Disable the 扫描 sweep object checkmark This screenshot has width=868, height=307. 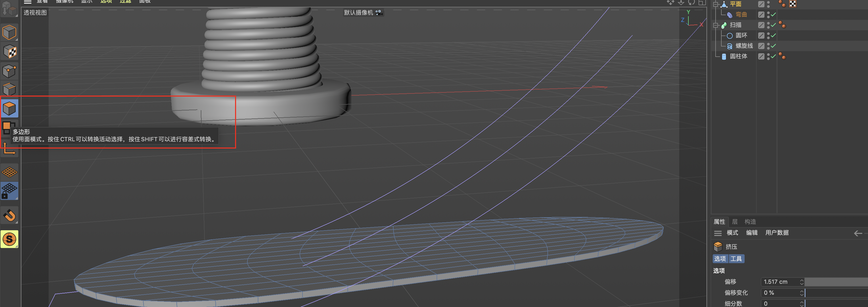pos(773,25)
